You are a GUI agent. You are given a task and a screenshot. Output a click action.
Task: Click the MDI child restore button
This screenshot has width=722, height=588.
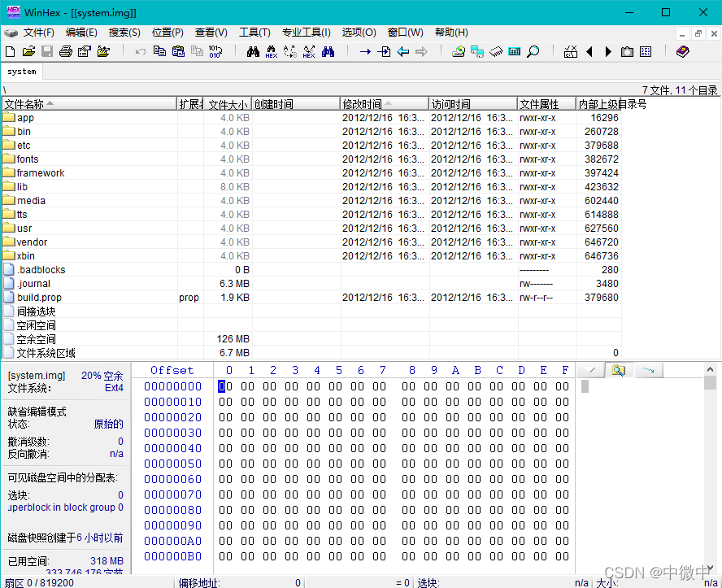tap(698, 33)
